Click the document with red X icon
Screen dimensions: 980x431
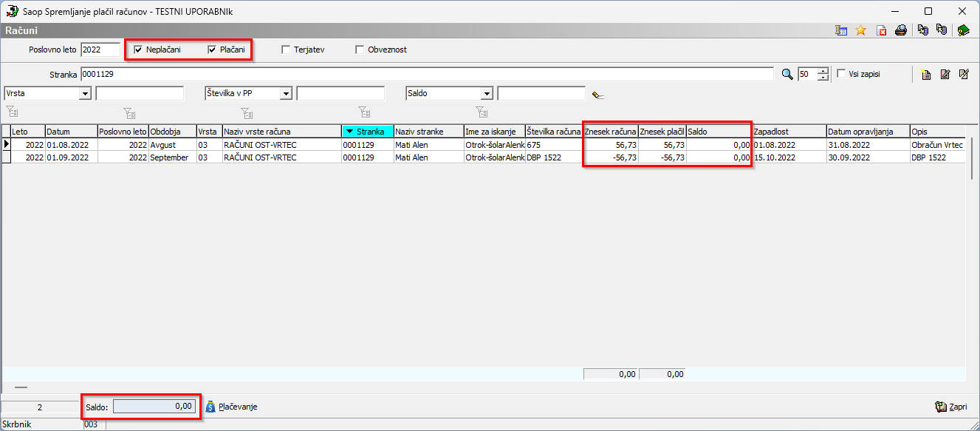point(881,30)
